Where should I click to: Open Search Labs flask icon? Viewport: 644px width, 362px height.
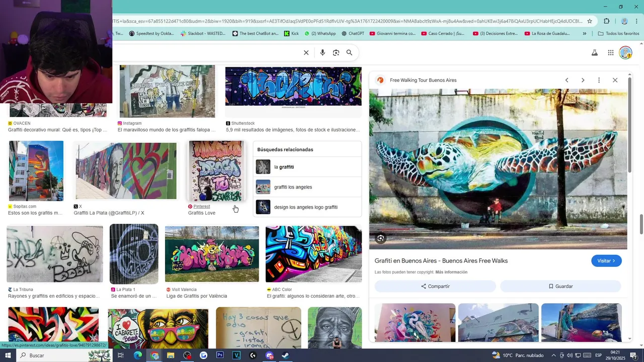point(595,53)
